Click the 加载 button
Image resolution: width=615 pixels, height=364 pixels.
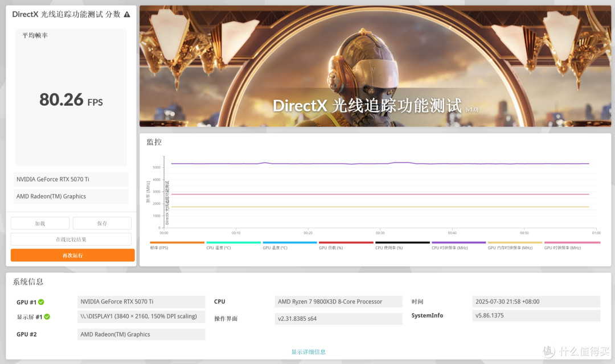(40, 224)
